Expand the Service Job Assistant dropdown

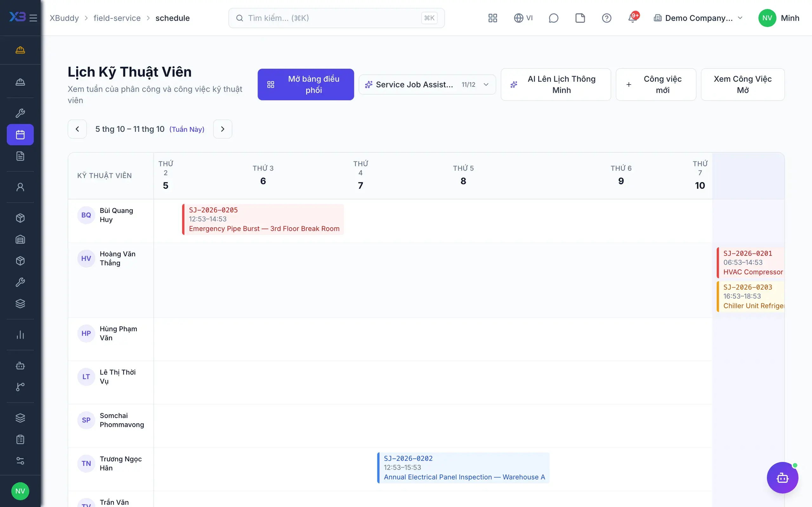pyautogui.click(x=427, y=85)
